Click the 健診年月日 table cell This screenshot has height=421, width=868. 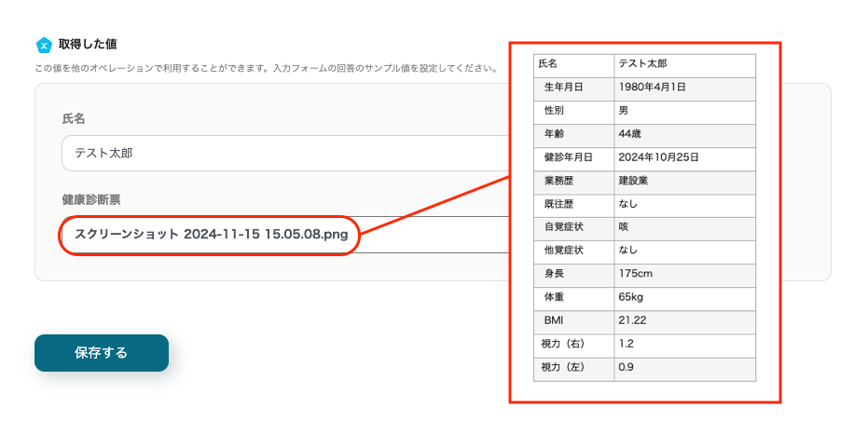[x=574, y=159]
